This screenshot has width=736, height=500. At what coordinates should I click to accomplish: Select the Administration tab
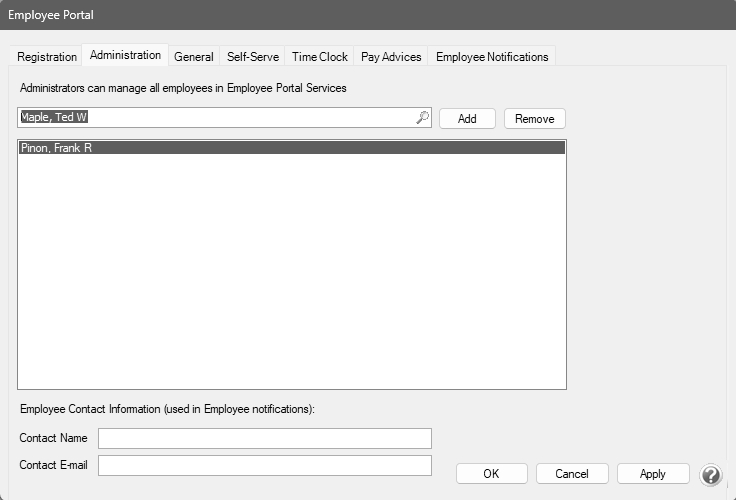point(125,56)
